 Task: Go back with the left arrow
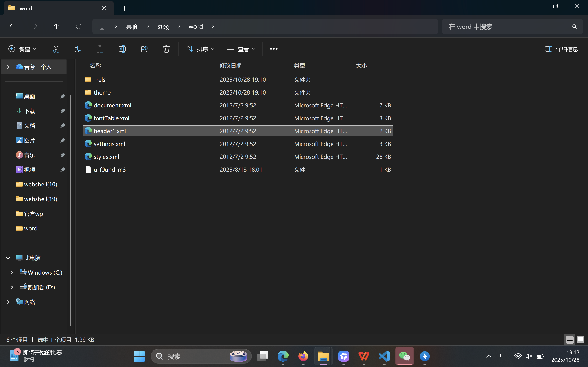coord(12,26)
